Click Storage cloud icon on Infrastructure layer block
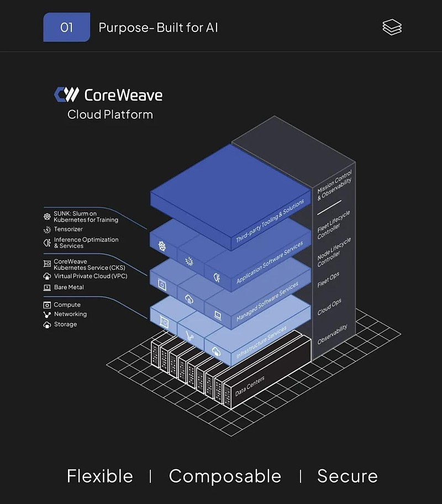 coord(217,351)
